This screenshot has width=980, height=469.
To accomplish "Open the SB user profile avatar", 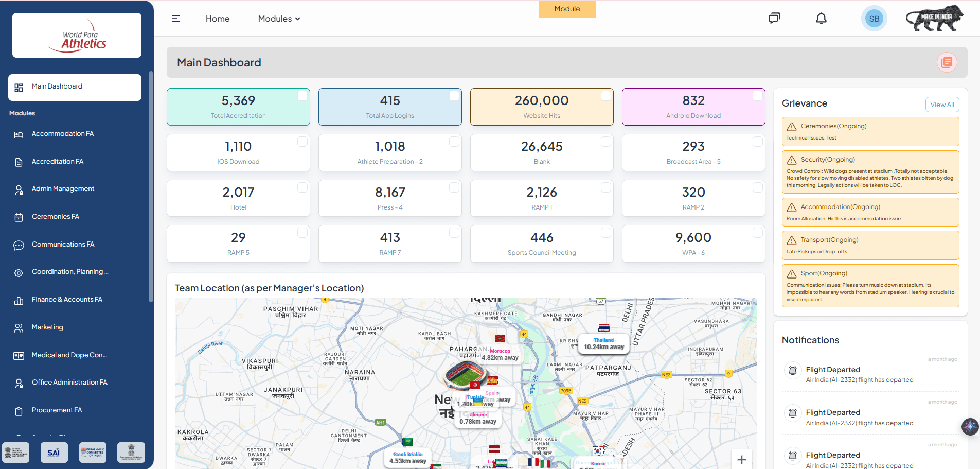I will point(874,19).
